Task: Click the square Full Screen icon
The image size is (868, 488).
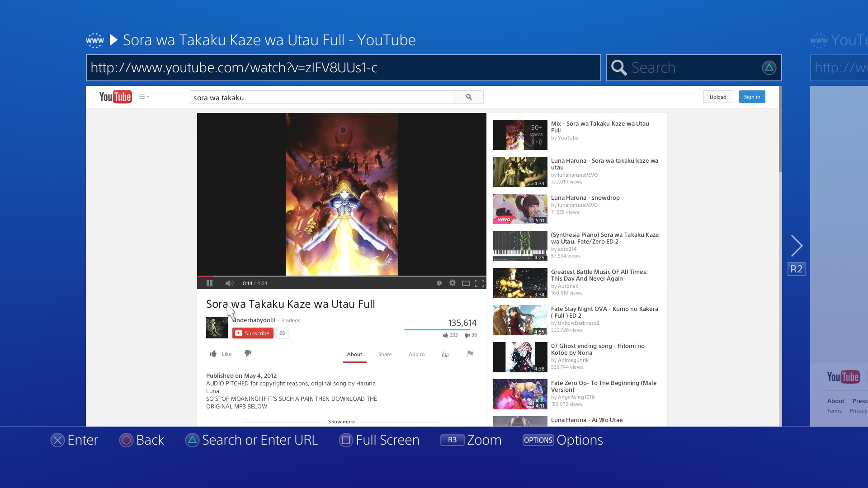Action: click(x=346, y=440)
